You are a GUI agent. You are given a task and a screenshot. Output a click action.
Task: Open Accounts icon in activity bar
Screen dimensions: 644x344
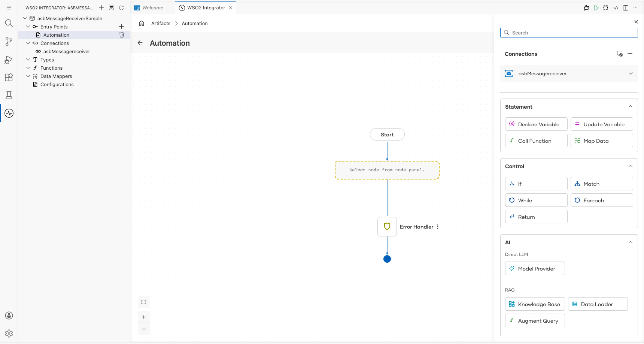9,316
